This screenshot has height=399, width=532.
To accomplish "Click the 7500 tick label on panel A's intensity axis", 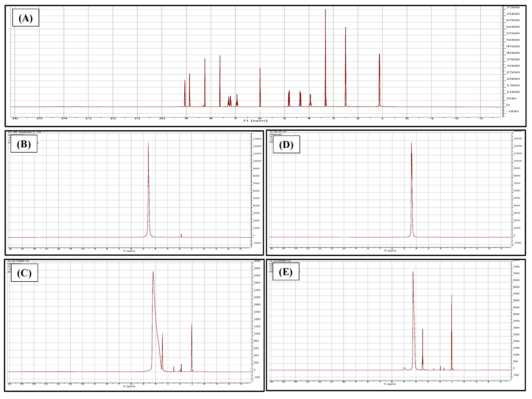I will click(x=513, y=7).
